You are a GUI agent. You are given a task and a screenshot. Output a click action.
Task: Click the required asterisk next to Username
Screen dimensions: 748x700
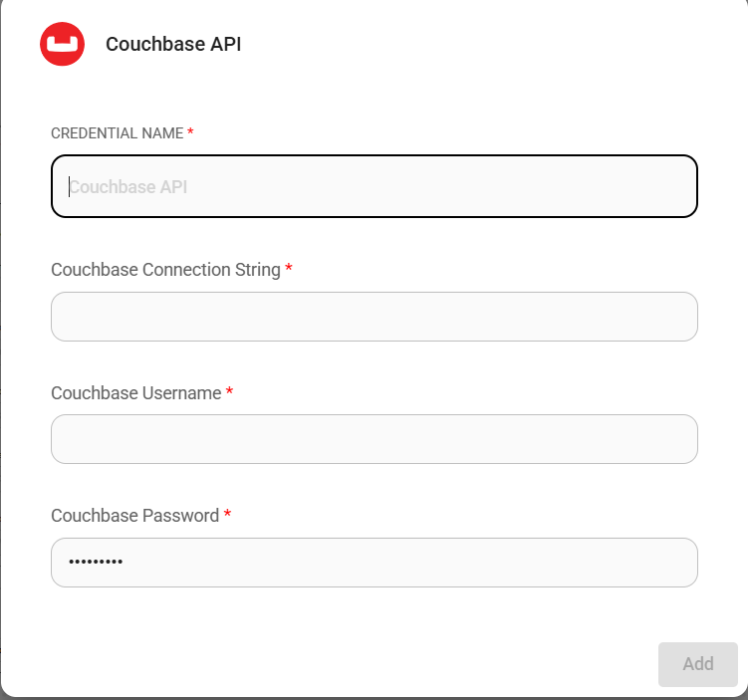click(230, 393)
